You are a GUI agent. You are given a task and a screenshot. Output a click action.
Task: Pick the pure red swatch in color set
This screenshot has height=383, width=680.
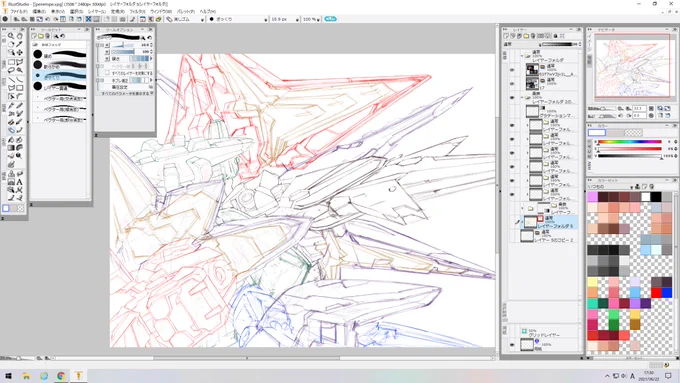coord(656,293)
